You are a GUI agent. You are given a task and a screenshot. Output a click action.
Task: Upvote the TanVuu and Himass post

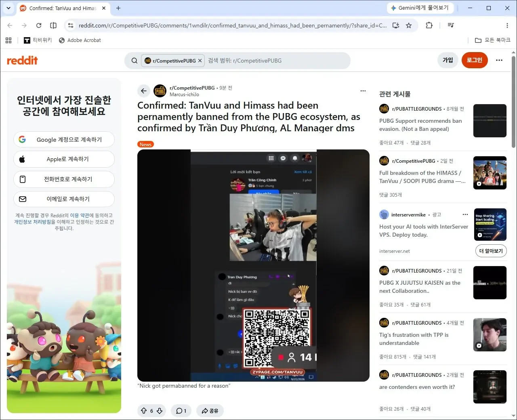pyautogui.click(x=144, y=411)
